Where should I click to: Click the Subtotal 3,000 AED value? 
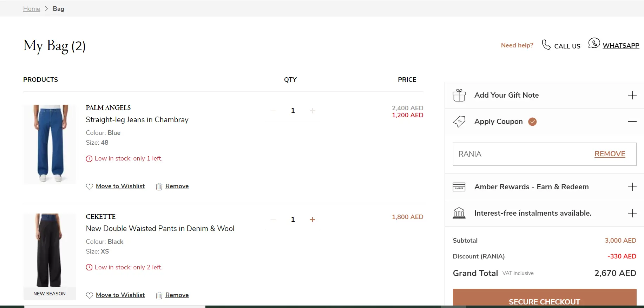pyautogui.click(x=620, y=241)
